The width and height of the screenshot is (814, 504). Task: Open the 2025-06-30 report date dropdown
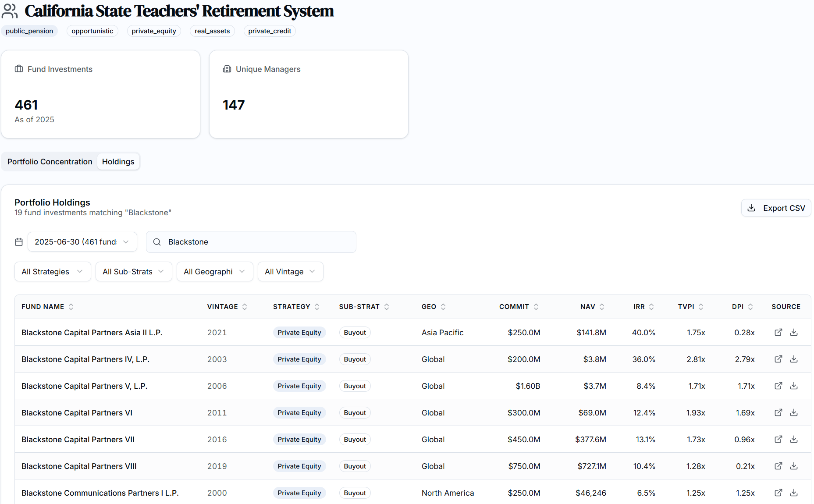pos(82,242)
